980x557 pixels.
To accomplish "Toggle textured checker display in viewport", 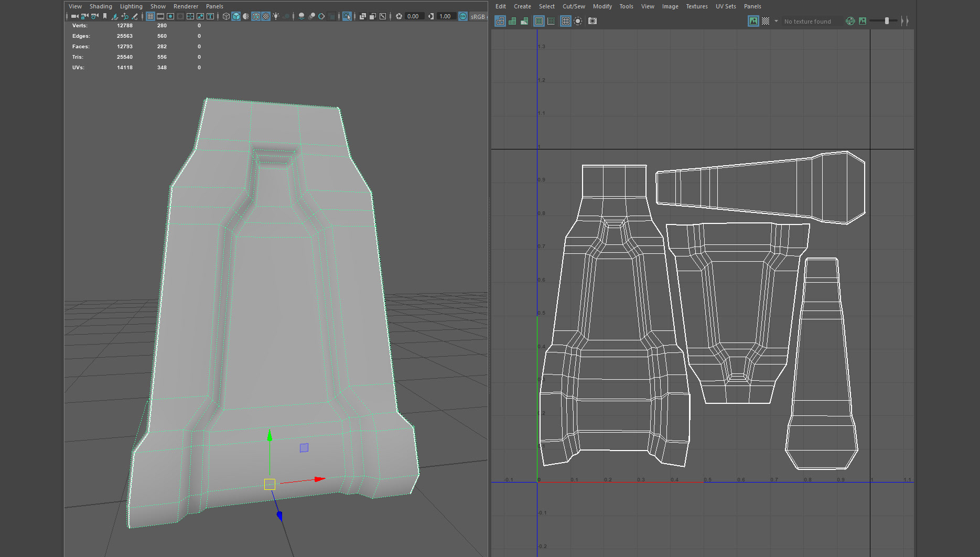I will click(x=266, y=16).
